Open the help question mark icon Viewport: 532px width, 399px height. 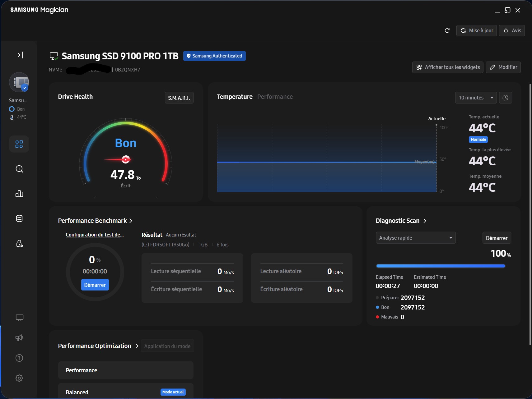coord(19,358)
